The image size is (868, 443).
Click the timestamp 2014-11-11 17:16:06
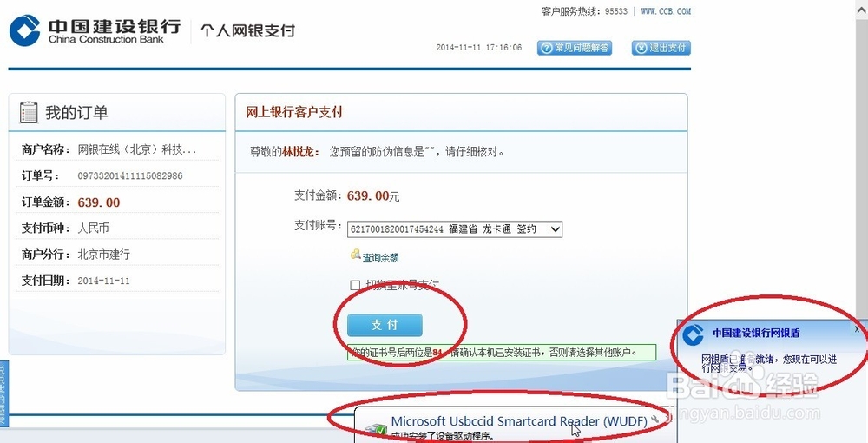(479, 48)
